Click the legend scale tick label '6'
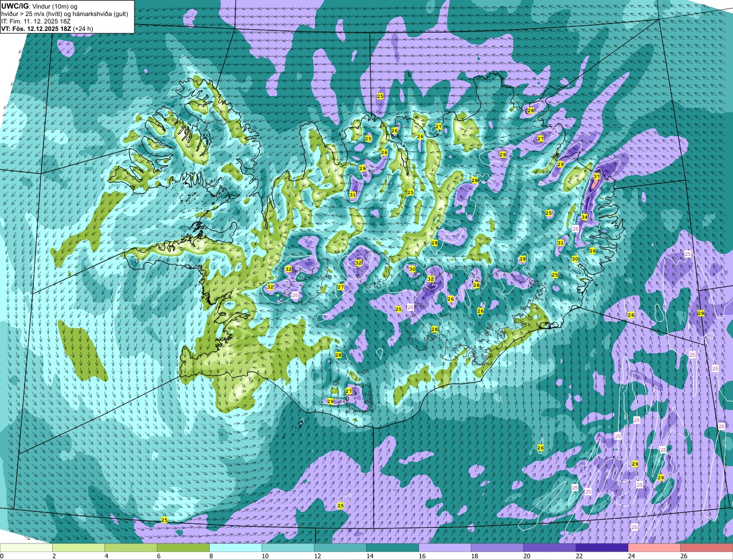Image resolution: width=733 pixels, height=560 pixels. point(158,555)
